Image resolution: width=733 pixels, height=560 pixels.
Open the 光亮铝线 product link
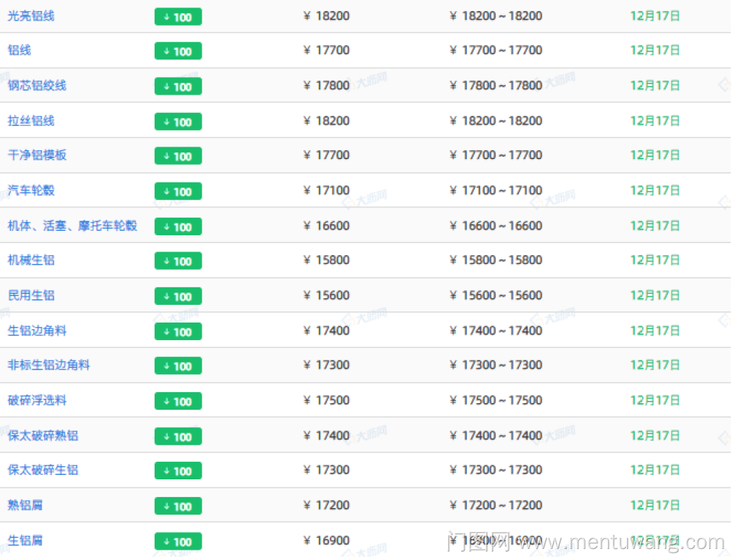click(x=31, y=15)
